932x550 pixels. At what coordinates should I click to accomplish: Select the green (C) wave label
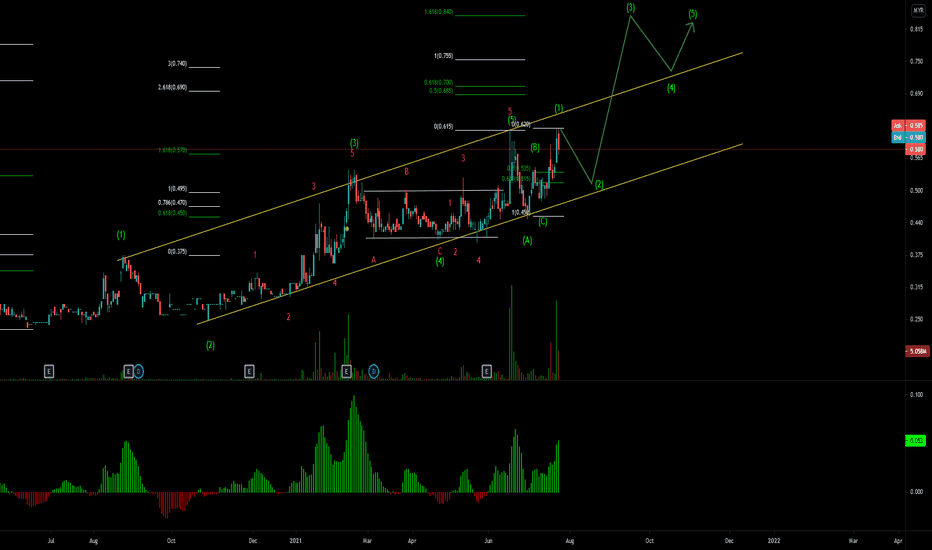(x=543, y=222)
